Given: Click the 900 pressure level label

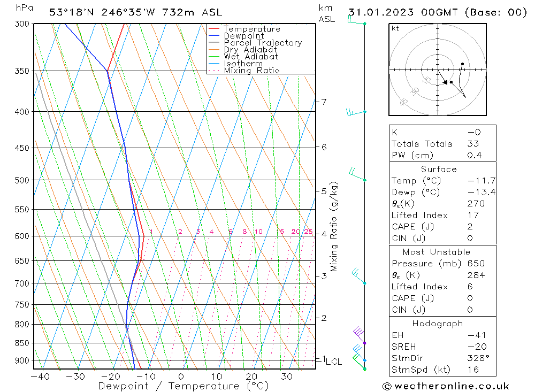Looking at the screenshot, I should [x=22, y=360].
